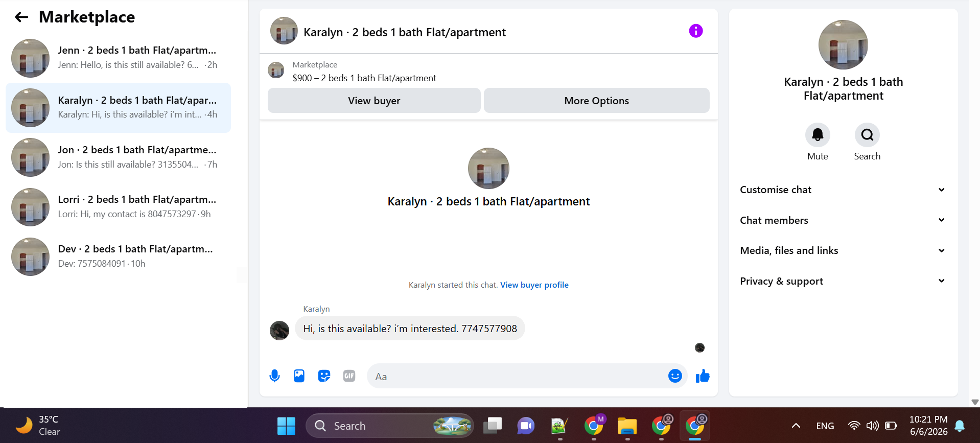Image resolution: width=980 pixels, height=443 pixels.
Task: Open the emoji picker in the message box
Action: coord(675,376)
